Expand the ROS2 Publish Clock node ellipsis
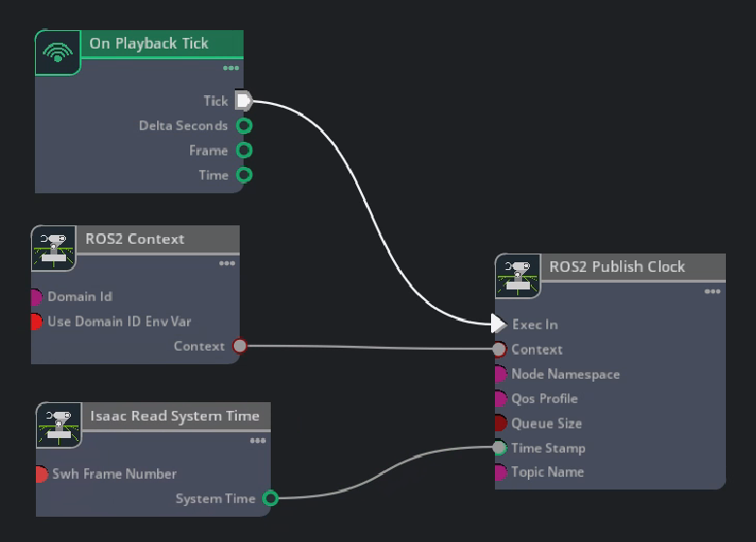 (x=712, y=291)
